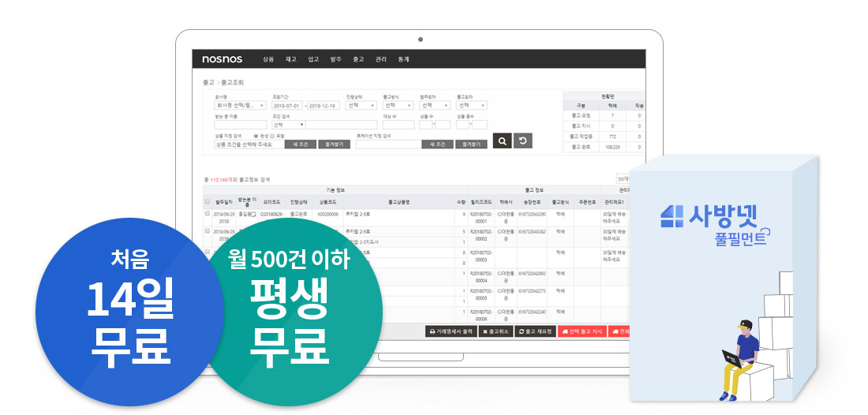Click invoice number 616732043382
868x415 pixels.
pos(532,232)
